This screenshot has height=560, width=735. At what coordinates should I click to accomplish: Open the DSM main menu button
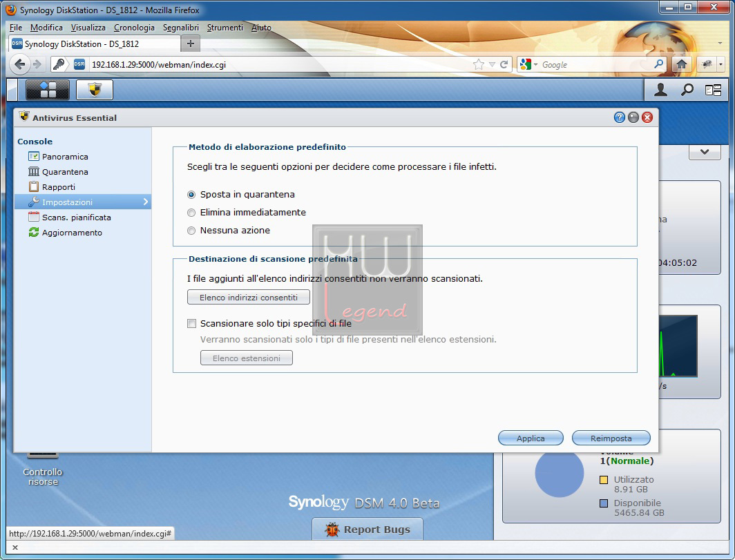(48, 90)
